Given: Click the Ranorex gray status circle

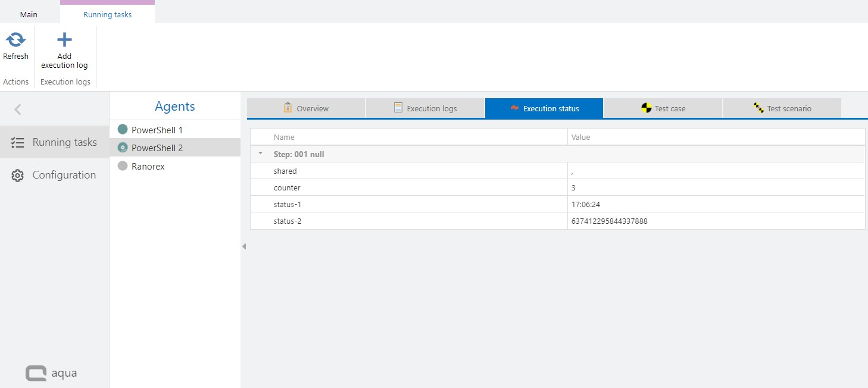Looking at the screenshot, I should [x=123, y=167].
